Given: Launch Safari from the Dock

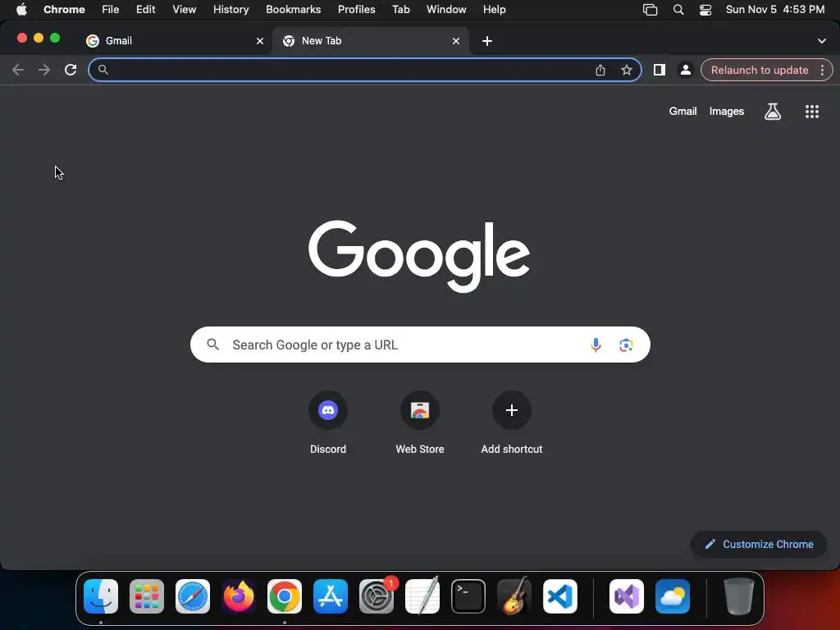Looking at the screenshot, I should click(x=193, y=596).
